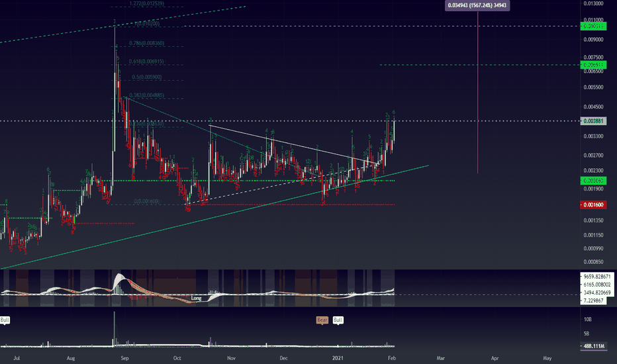This screenshot has height=364, width=617.
Task: Click the Oct date on time axis
Action: (177, 358)
